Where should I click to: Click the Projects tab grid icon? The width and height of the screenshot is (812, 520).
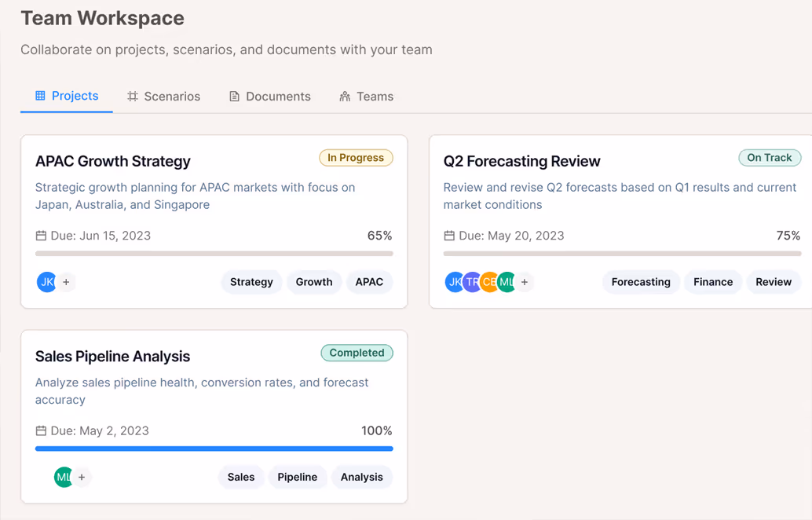coord(40,96)
